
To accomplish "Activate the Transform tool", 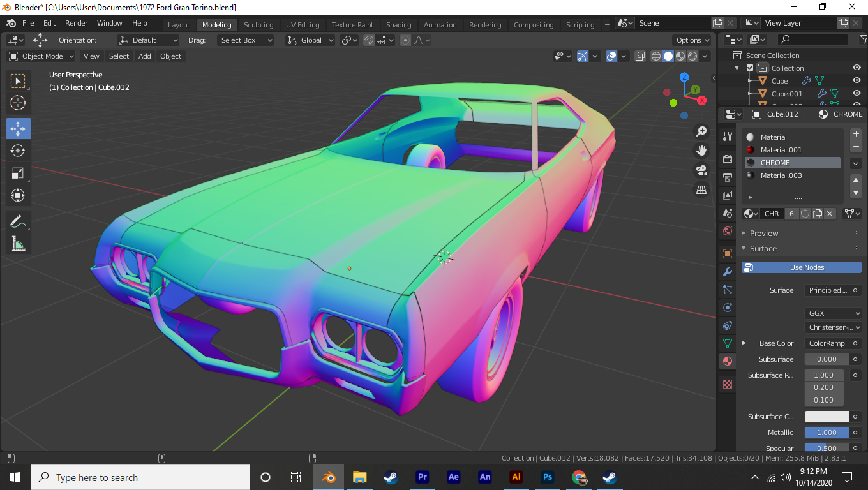I will (x=18, y=195).
